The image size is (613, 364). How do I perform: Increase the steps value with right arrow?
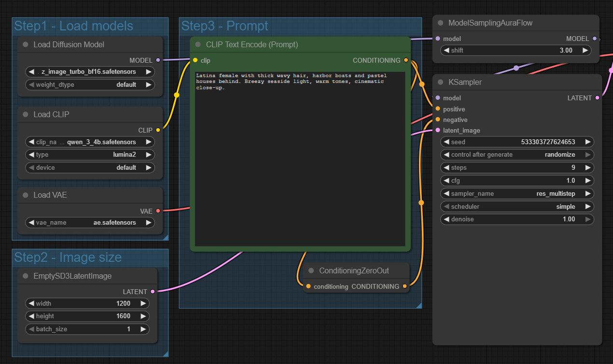pos(587,168)
